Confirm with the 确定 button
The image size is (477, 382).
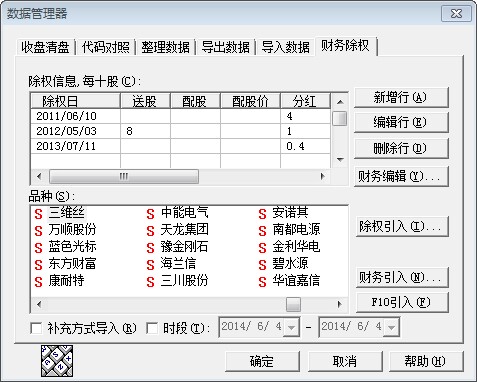tap(262, 361)
